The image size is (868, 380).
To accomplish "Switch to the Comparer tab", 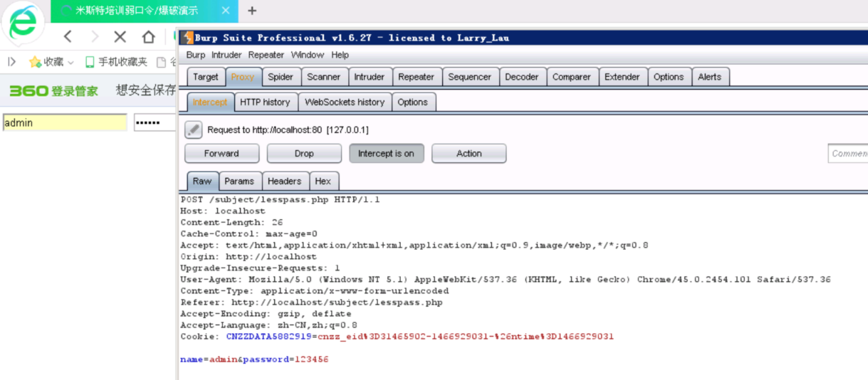I will click(572, 77).
